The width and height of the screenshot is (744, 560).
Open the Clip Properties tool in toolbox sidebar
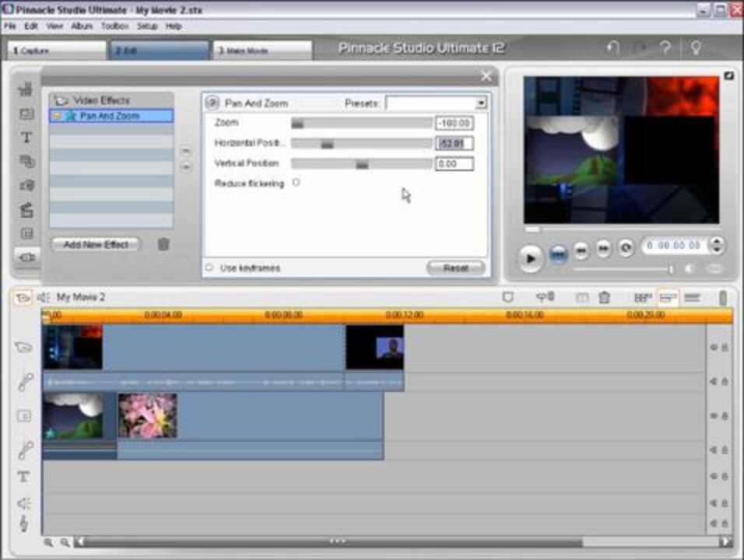tap(26, 89)
